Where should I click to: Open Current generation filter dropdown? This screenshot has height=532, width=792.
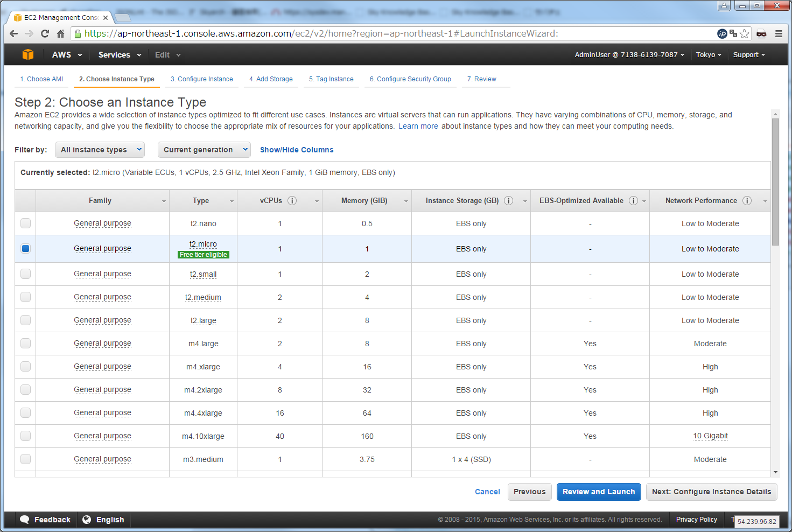click(x=204, y=150)
